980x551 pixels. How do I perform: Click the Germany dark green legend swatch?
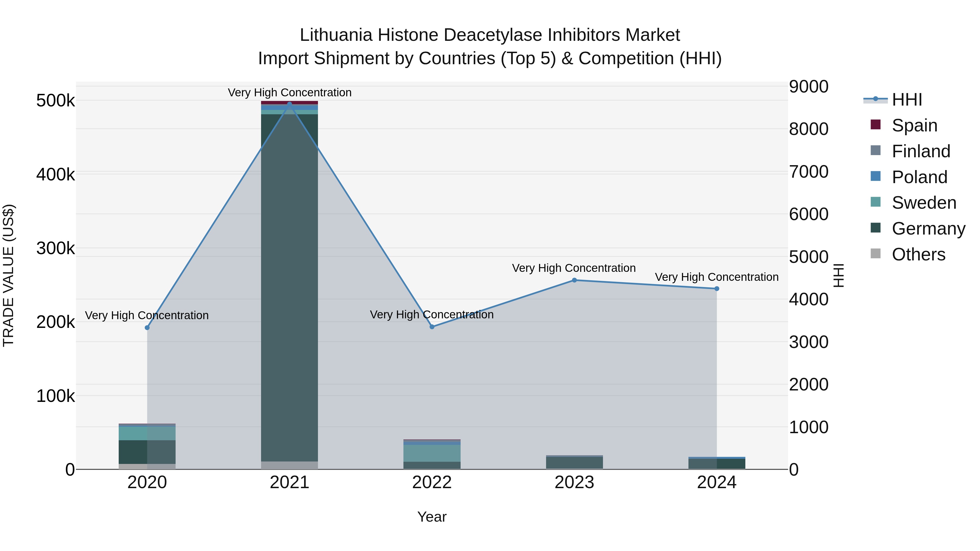click(875, 228)
